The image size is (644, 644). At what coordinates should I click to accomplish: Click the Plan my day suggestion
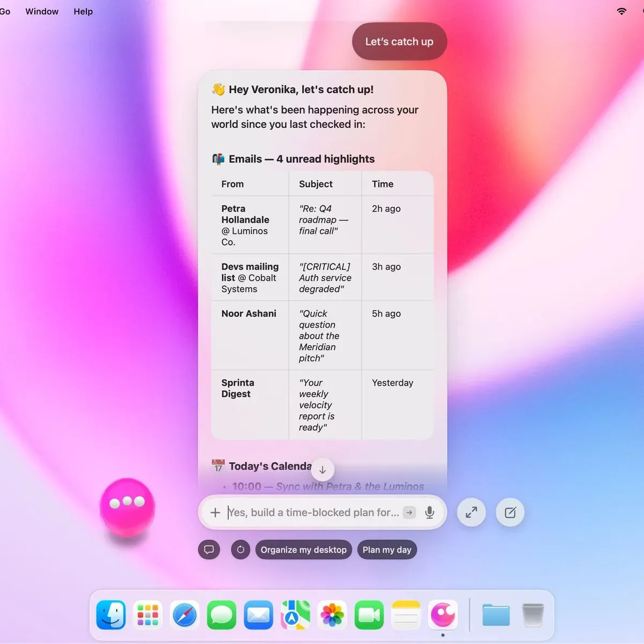[387, 550]
